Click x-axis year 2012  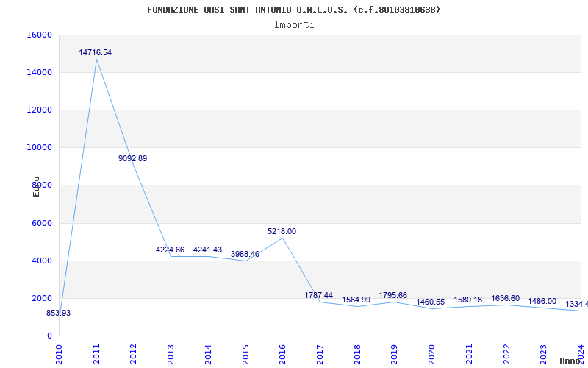coord(134,354)
